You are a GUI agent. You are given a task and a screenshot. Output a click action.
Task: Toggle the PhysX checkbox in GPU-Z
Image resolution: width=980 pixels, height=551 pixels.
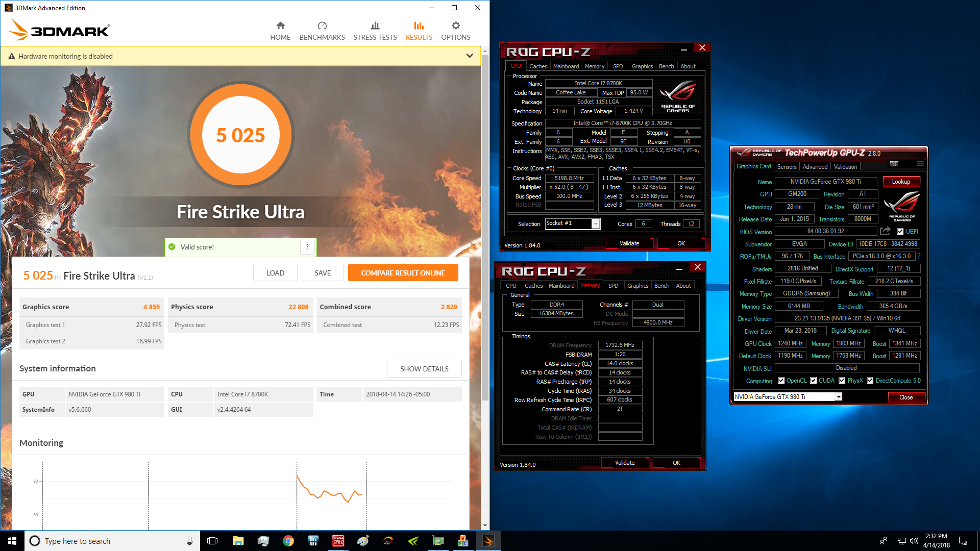pyautogui.click(x=842, y=381)
